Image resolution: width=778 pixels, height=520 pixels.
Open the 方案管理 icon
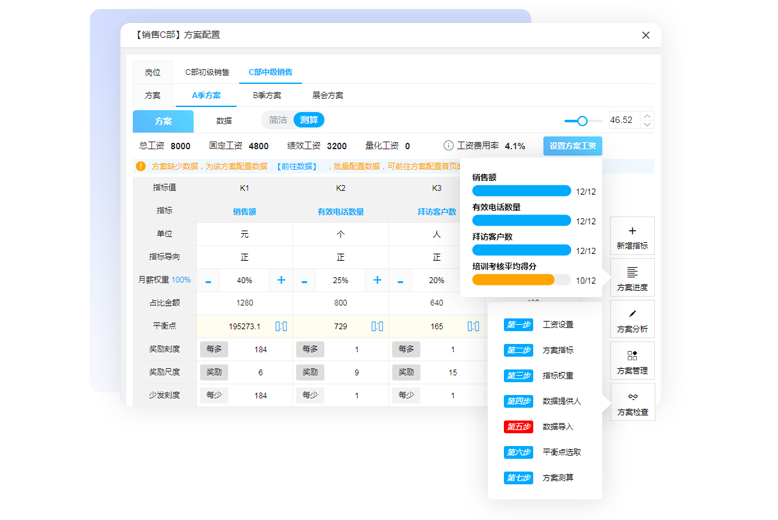(632, 355)
